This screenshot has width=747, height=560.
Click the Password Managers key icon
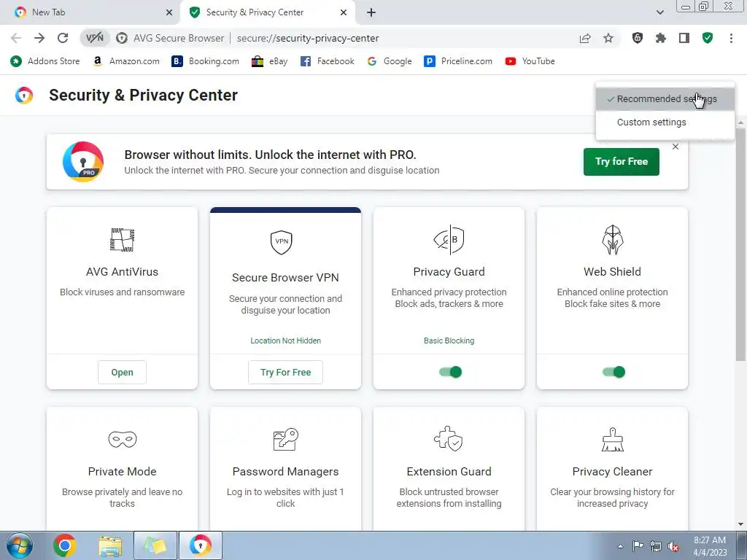(285, 439)
